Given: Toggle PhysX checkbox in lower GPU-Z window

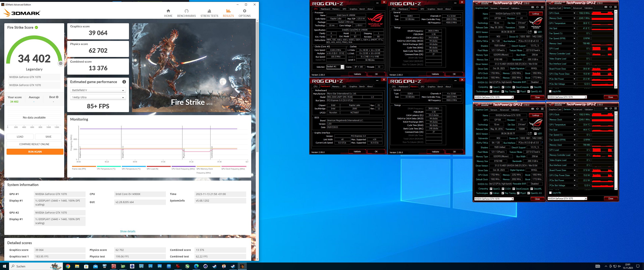Looking at the screenshot, I should [x=518, y=193].
